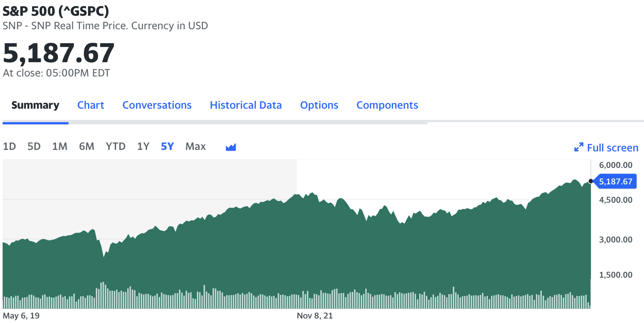Open the chart in Full screen

point(612,148)
